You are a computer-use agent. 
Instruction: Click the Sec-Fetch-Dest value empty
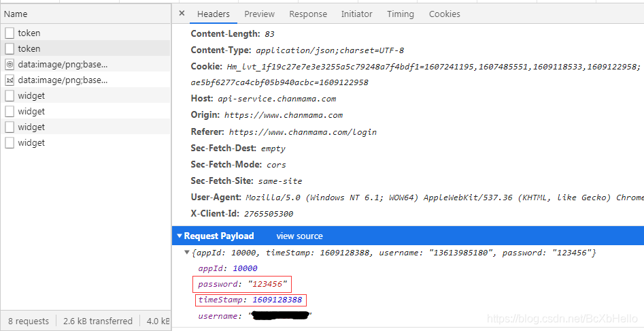pos(273,148)
